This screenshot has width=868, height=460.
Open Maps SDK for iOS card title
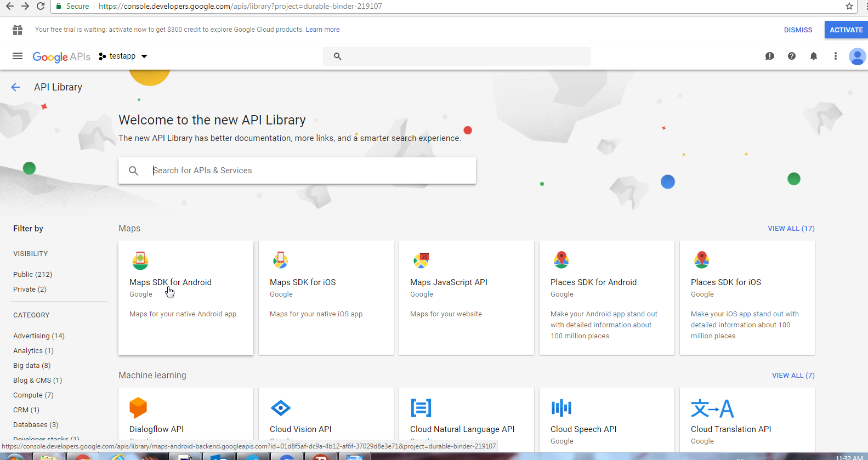point(303,282)
